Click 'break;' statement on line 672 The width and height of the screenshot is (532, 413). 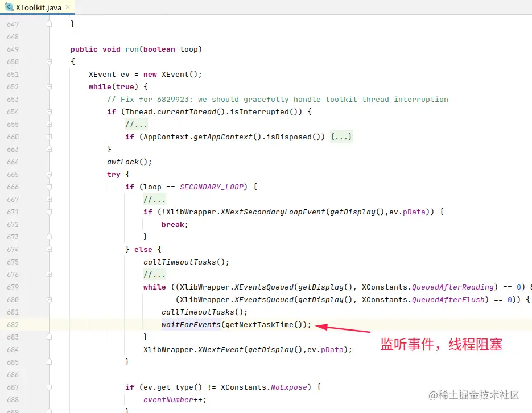[x=175, y=225]
